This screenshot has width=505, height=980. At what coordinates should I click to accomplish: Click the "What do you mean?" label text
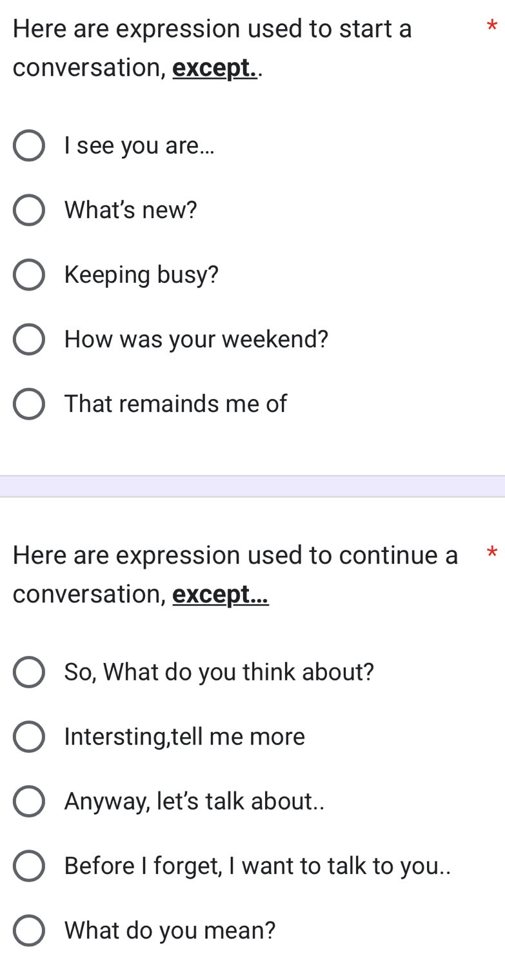pyautogui.click(x=170, y=930)
